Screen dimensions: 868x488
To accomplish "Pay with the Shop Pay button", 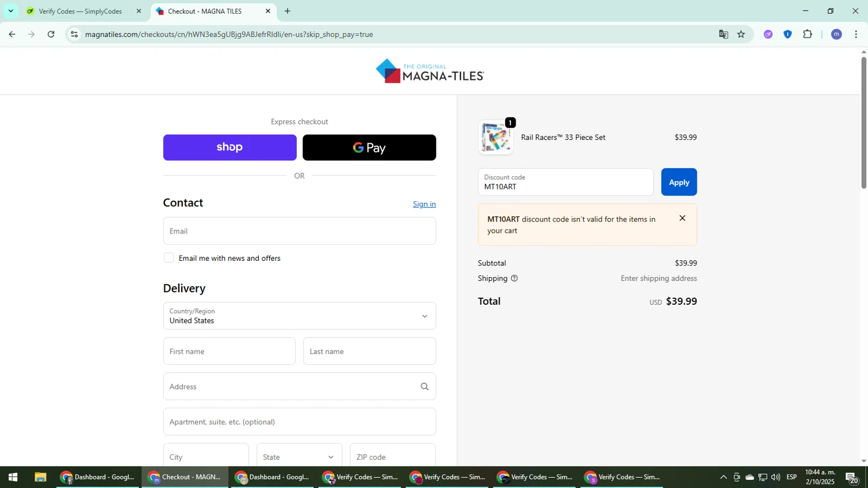I will pyautogui.click(x=230, y=147).
